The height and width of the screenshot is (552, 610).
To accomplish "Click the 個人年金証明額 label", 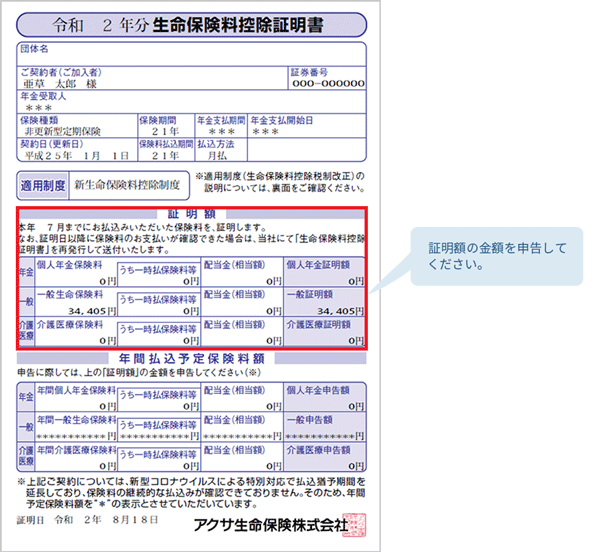I will tap(318, 265).
